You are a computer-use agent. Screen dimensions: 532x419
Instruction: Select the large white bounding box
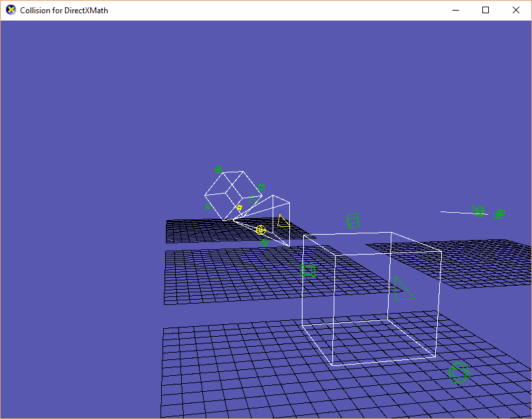[371, 298]
